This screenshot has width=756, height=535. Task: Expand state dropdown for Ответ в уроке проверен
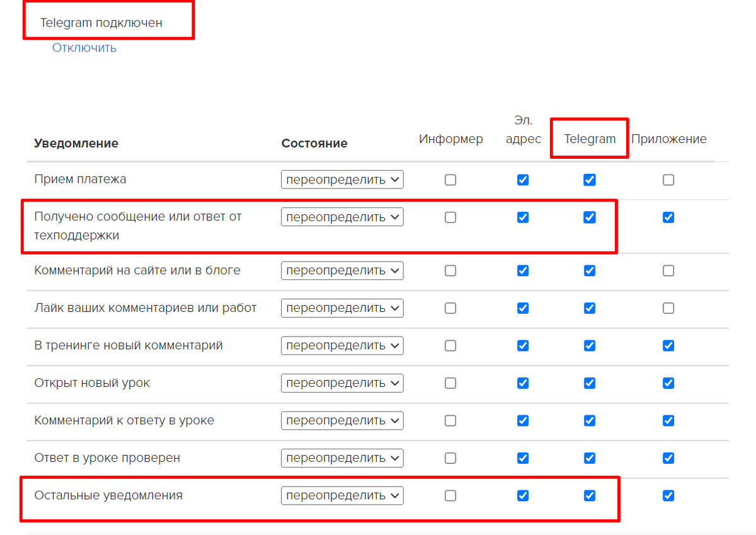pyautogui.click(x=343, y=457)
